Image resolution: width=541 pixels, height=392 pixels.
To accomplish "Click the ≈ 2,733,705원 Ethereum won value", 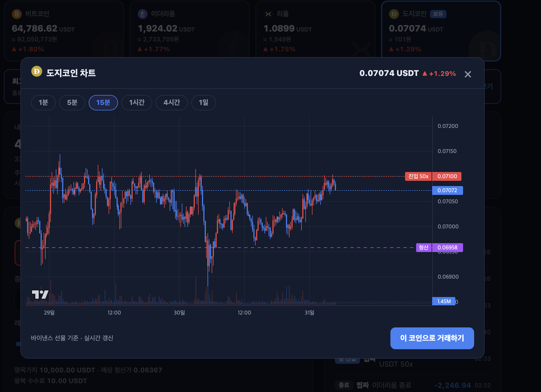I will click(158, 39).
